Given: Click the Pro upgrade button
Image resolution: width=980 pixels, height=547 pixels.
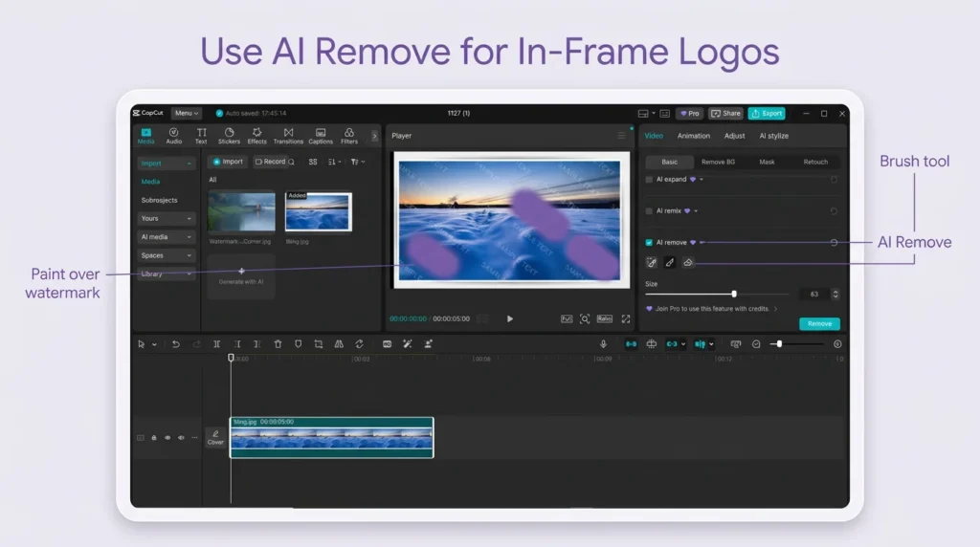Looking at the screenshot, I should point(690,114).
